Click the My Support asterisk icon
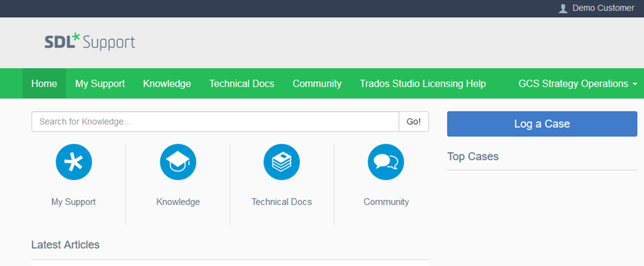644x266 pixels. 74,162
